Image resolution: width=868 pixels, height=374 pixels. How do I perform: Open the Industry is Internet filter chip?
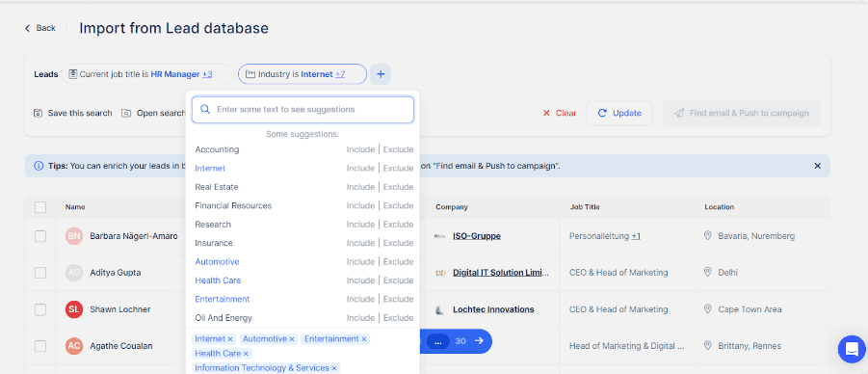pos(302,74)
